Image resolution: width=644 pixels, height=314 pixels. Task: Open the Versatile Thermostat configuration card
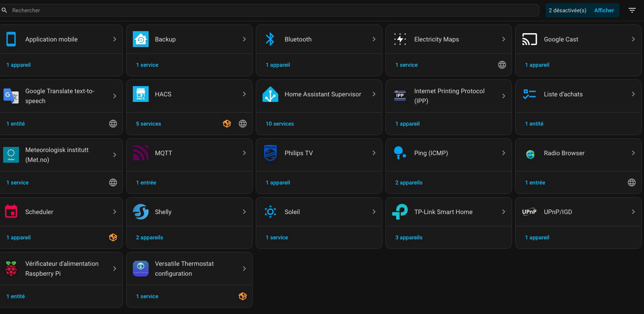tap(184, 269)
